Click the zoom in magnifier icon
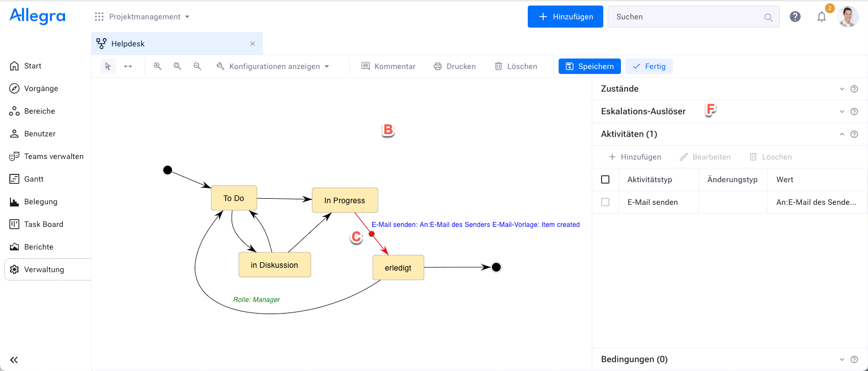 pyautogui.click(x=158, y=66)
